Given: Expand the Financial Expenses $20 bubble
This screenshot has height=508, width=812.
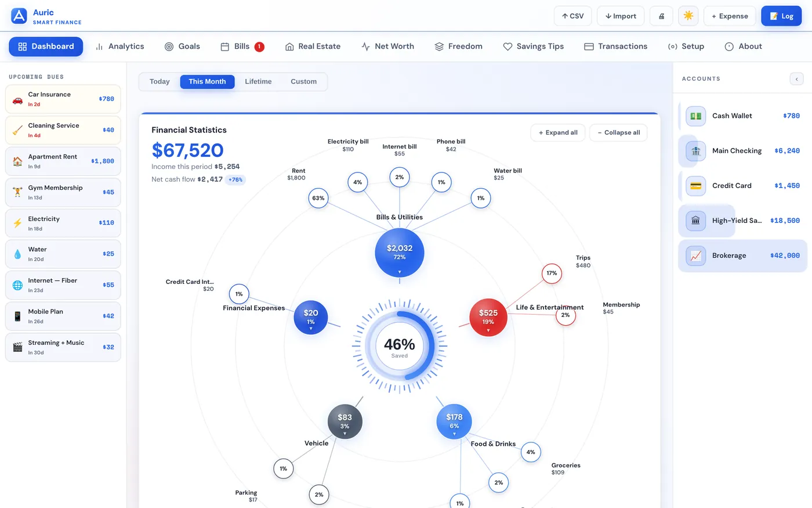Looking at the screenshot, I should [x=311, y=318].
